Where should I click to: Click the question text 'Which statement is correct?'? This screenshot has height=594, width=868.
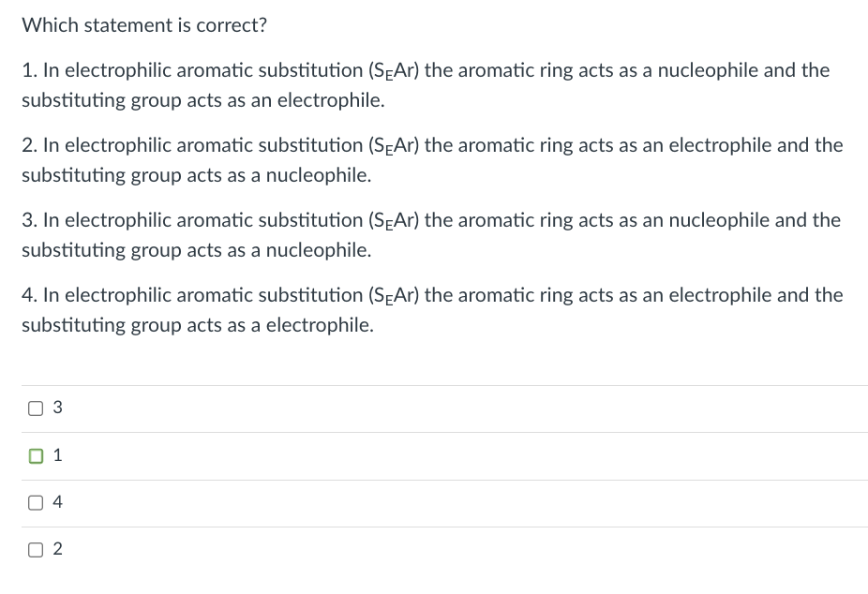pyautogui.click(x=143, y=25)
